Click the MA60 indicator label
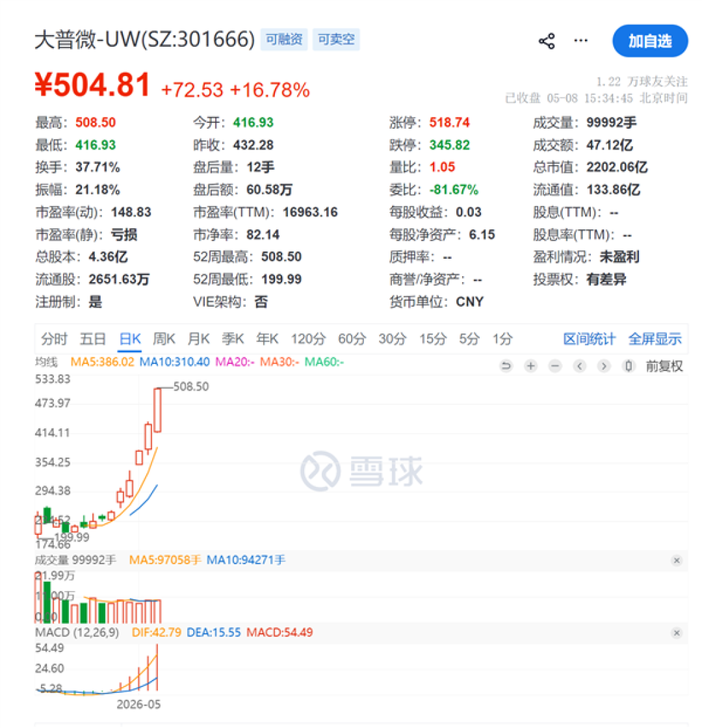This screenshot has width=702, height=728. pyautogui.click(x=324, y=361)
